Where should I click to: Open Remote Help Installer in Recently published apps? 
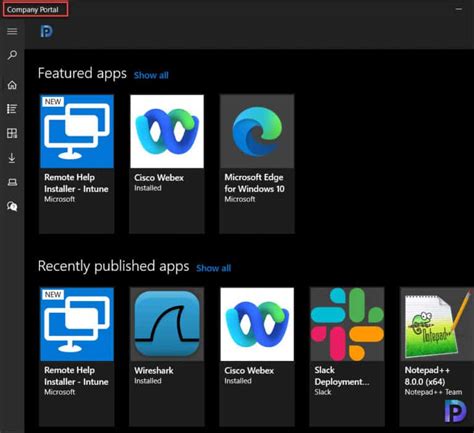[77, 357]
